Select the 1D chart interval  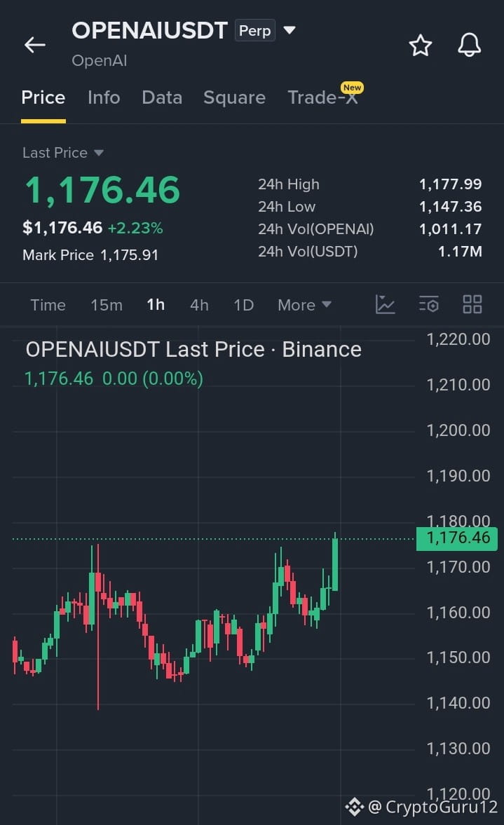click(x=243, y=305)
